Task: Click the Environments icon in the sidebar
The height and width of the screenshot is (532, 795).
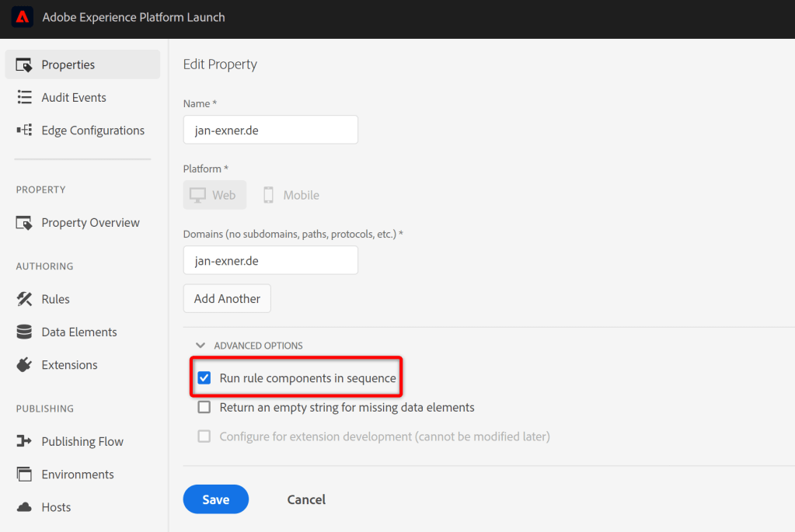Action: click(x=23, y=474)
